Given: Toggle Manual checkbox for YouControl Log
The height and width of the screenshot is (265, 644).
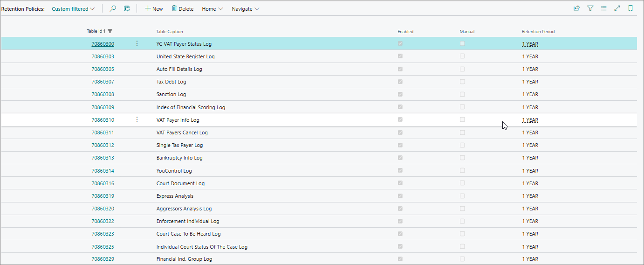Looking at the screenshot, I should 462,170.
